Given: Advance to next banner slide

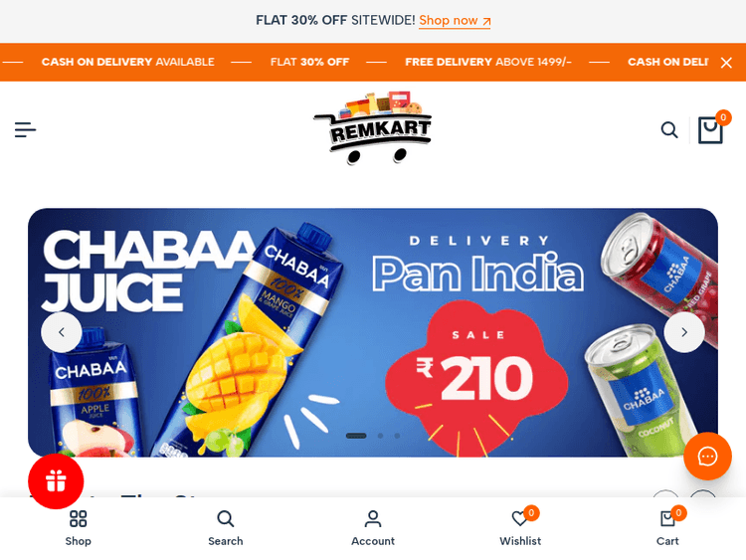Looking at the screenshot, I should coord(684,332).
